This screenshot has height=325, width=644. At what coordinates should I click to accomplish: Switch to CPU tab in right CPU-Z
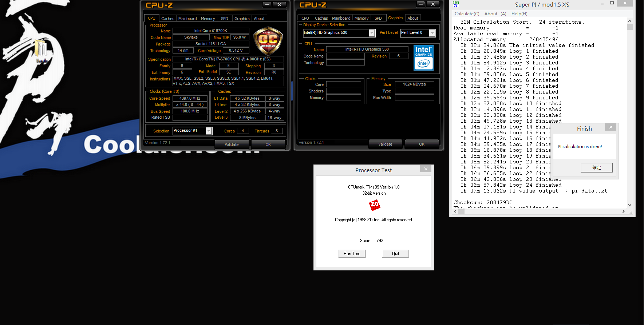click(305, 18)
